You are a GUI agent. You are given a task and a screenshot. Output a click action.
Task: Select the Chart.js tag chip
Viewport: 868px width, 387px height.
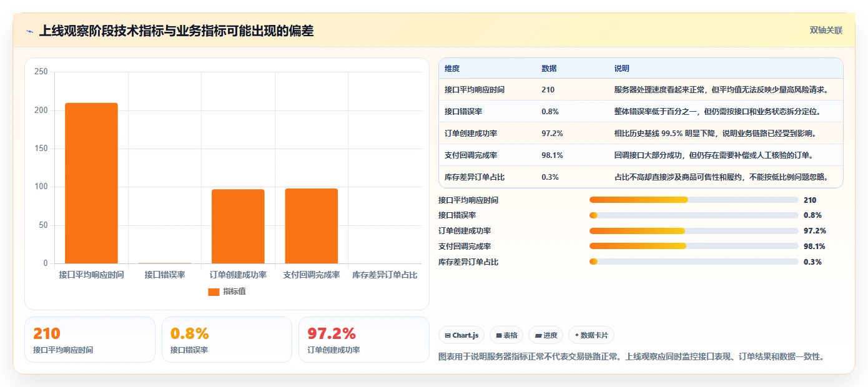coord(461,335)
